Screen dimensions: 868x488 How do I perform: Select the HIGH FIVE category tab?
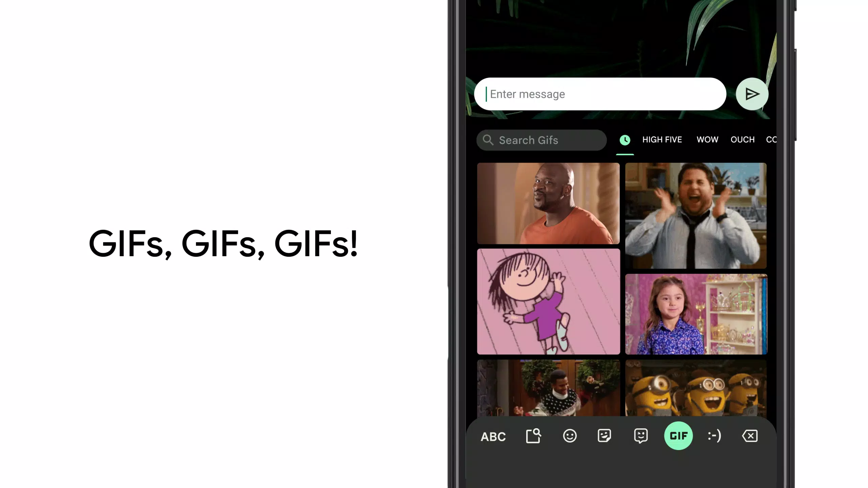[662, 139]
